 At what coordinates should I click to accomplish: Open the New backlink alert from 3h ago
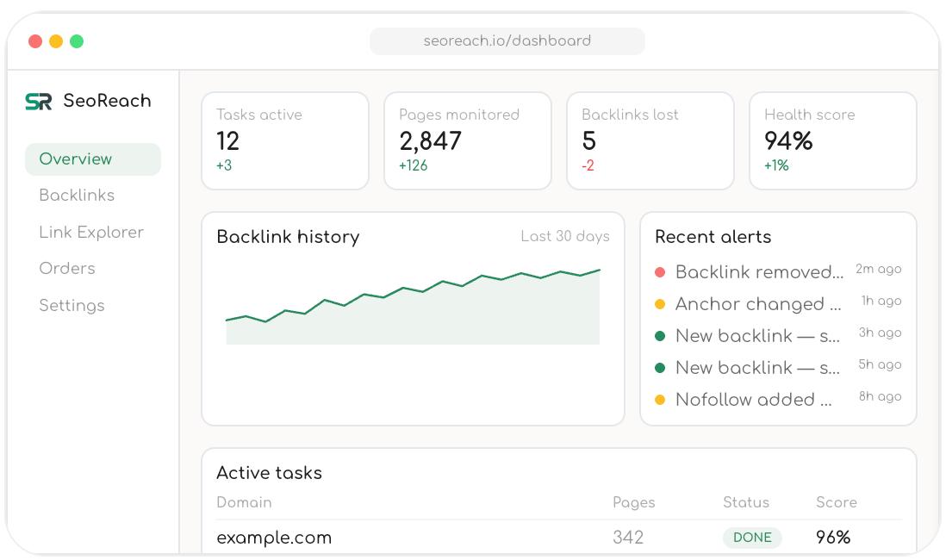tap(778, 336)
